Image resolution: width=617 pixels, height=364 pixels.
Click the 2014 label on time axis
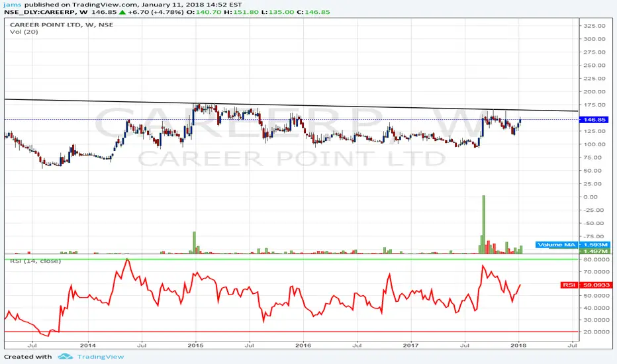click(x=88, y=345)
